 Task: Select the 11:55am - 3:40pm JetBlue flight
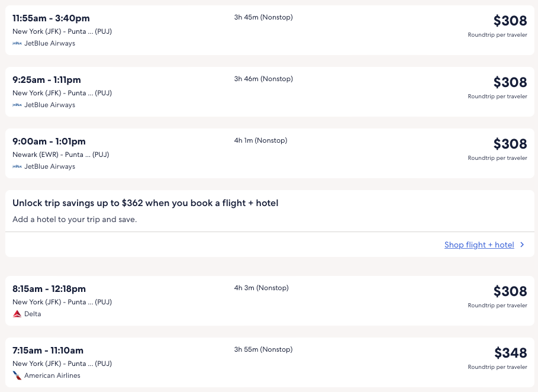coord(51,18)
